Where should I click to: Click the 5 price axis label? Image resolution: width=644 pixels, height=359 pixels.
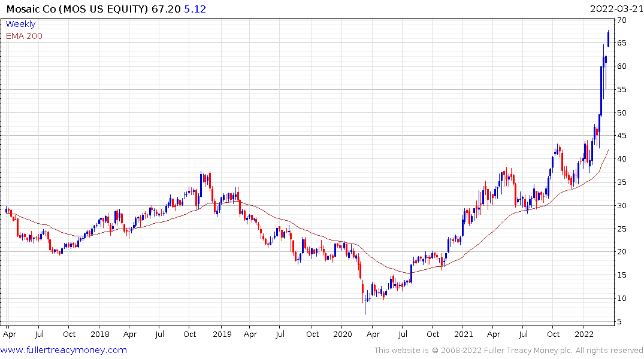619,322
